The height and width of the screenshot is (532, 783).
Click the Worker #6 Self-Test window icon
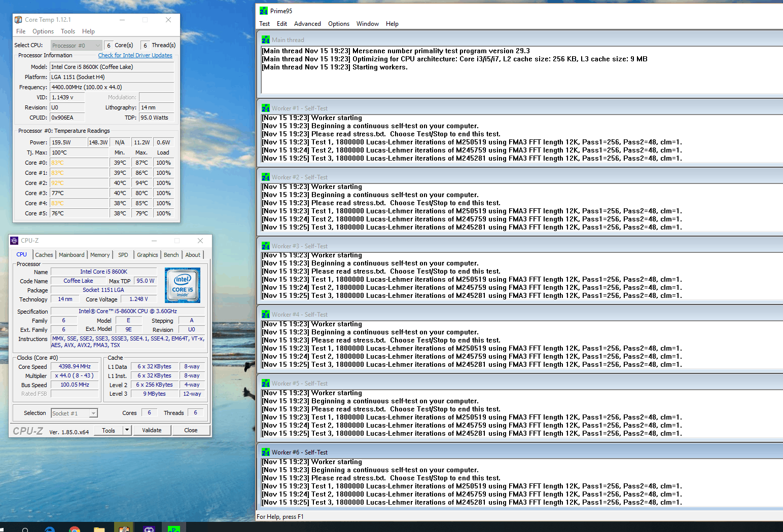266,452
